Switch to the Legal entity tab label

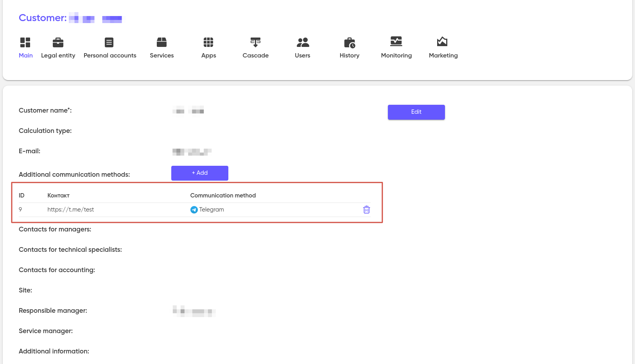(58, 56)
